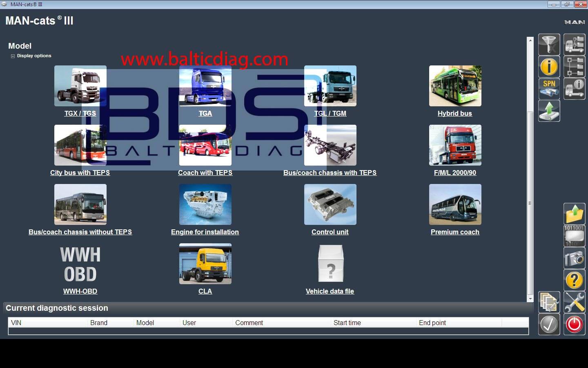The image size is (588, 368).
Task: Open the Coach with TEPS link
Action: (x=205, y=173)
